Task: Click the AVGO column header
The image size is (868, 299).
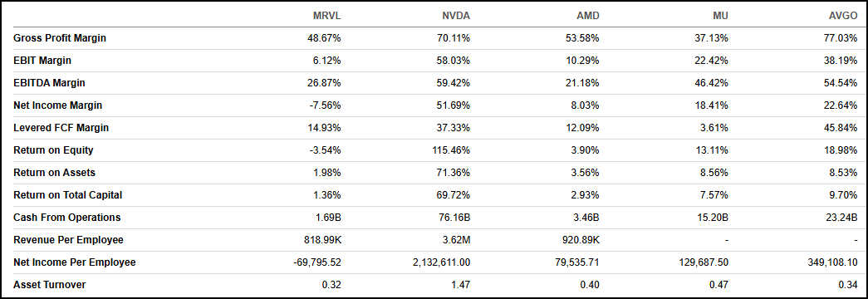Action: tap(844, 16)
